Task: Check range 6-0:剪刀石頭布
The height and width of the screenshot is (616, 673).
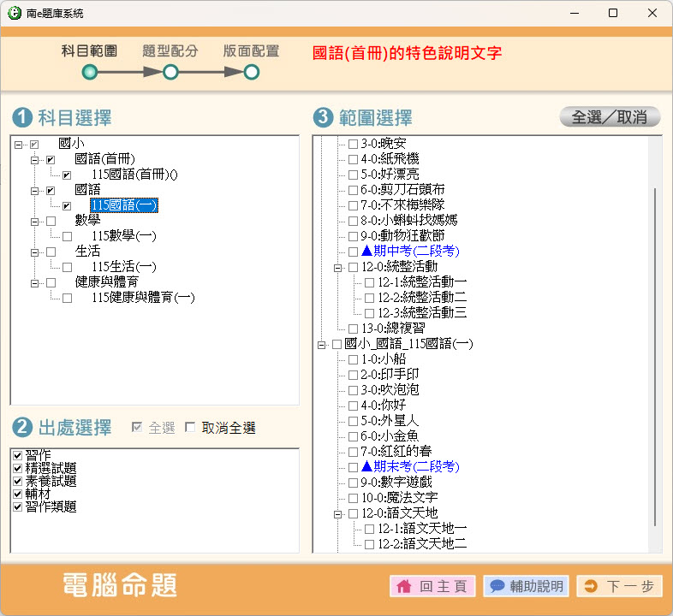Action: pos(353,191)
